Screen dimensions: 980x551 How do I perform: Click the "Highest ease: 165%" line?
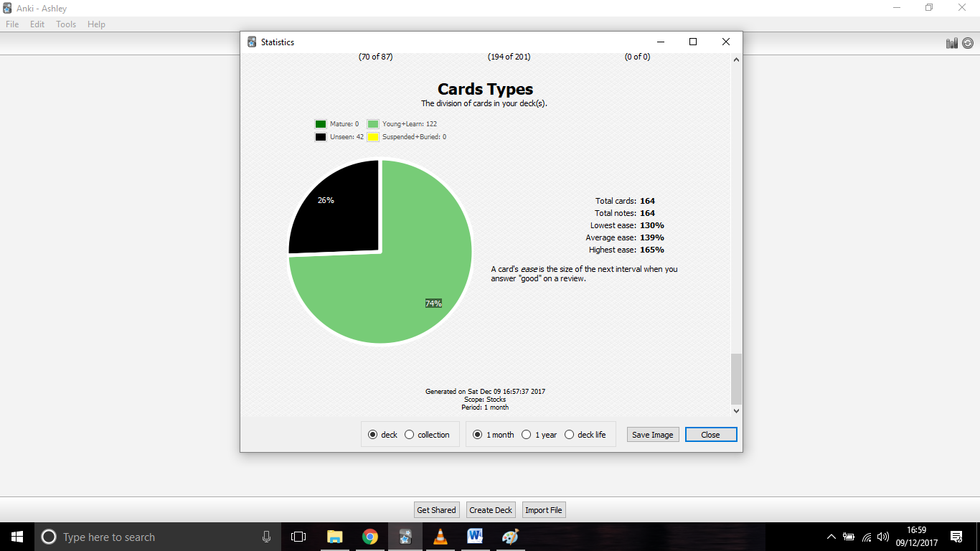tap(626, 250)
